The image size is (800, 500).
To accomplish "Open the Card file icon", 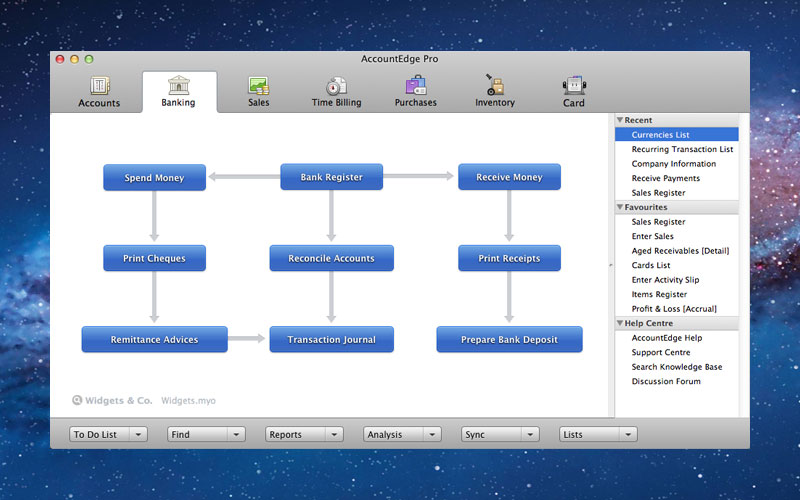I will (x=574, y=85).
